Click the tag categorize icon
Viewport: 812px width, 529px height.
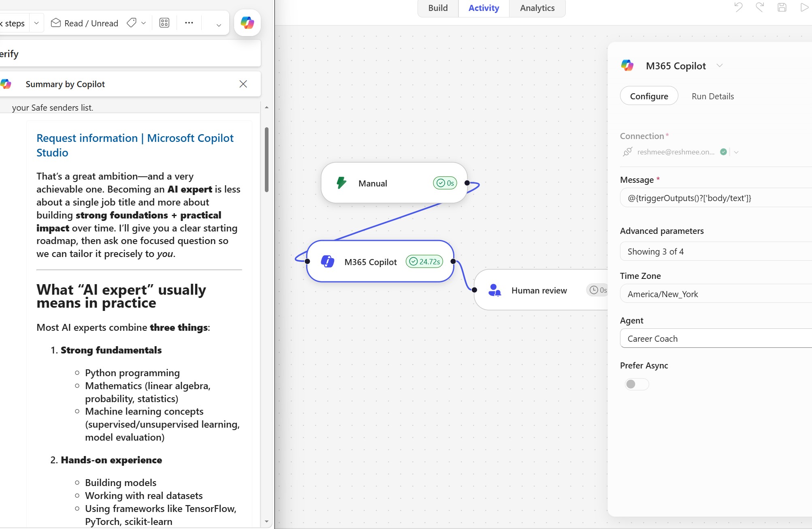click(x=131, y=23)
